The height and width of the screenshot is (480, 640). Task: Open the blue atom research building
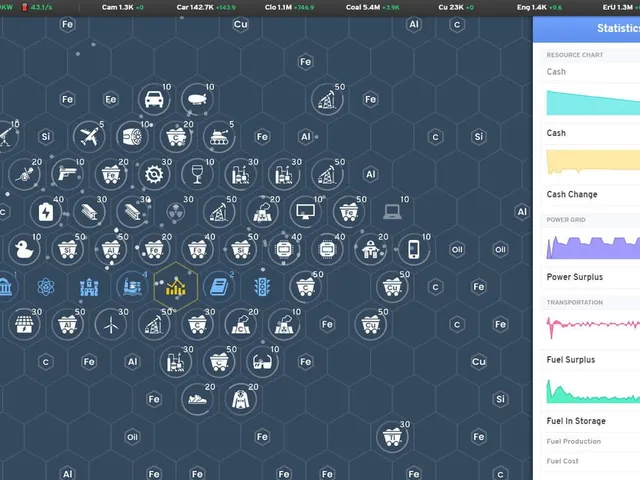point(46,287)
